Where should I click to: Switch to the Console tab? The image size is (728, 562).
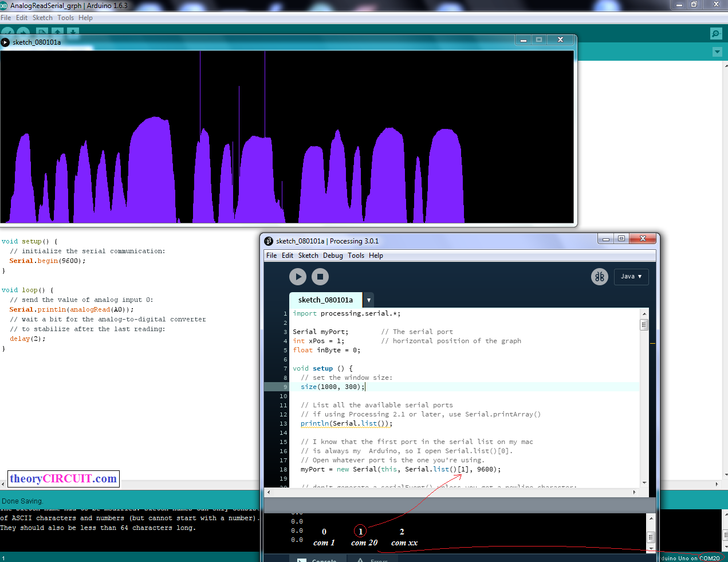coord(317,560)
